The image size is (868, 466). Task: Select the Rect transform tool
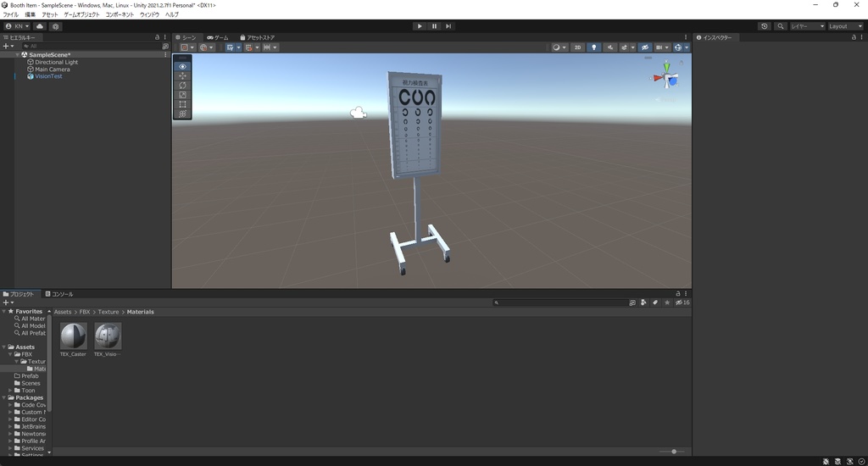pos(182,104)
